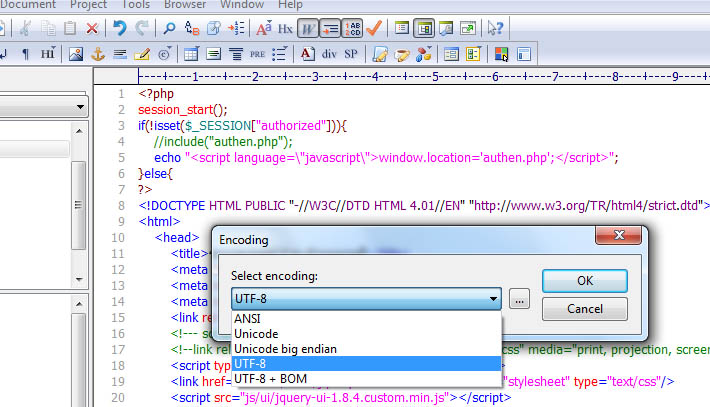Open the Hx hex viewer icon
710x407 pixels.
285,29
